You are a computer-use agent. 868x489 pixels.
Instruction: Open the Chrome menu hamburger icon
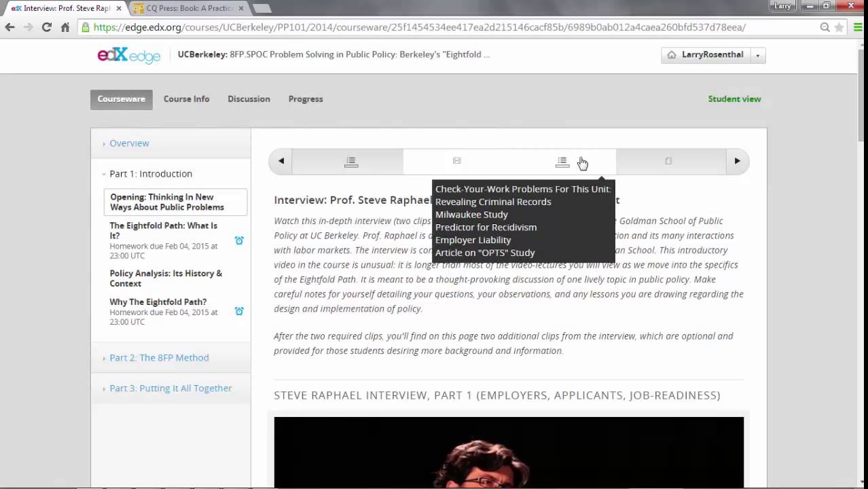pos(857,27)
